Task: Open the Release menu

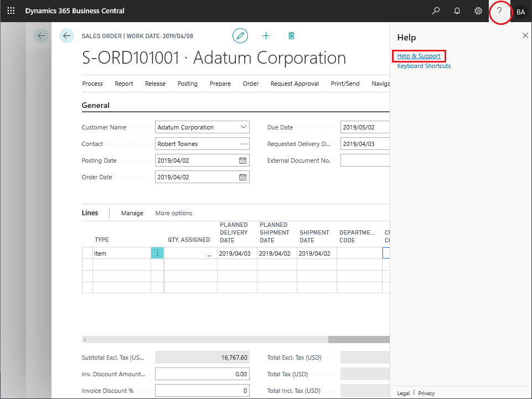Action: pyautogui.click(x=155, y=84)
